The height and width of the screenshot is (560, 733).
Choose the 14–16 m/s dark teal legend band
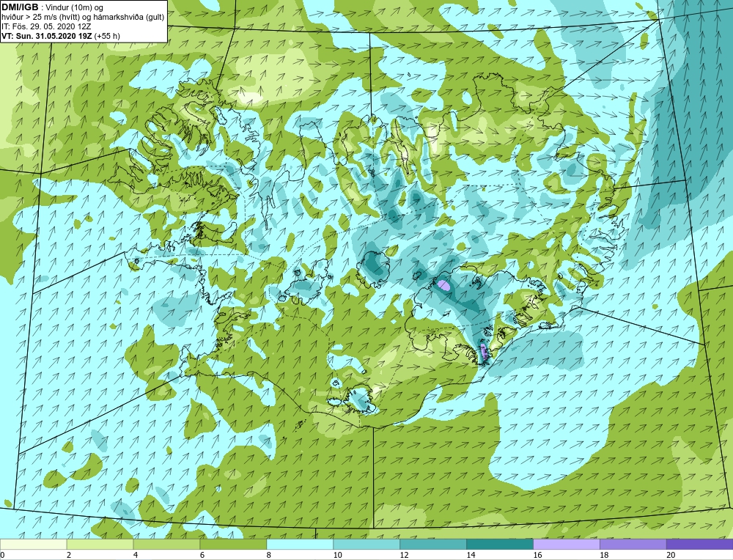pyautogui.click(x=500, y=545)
